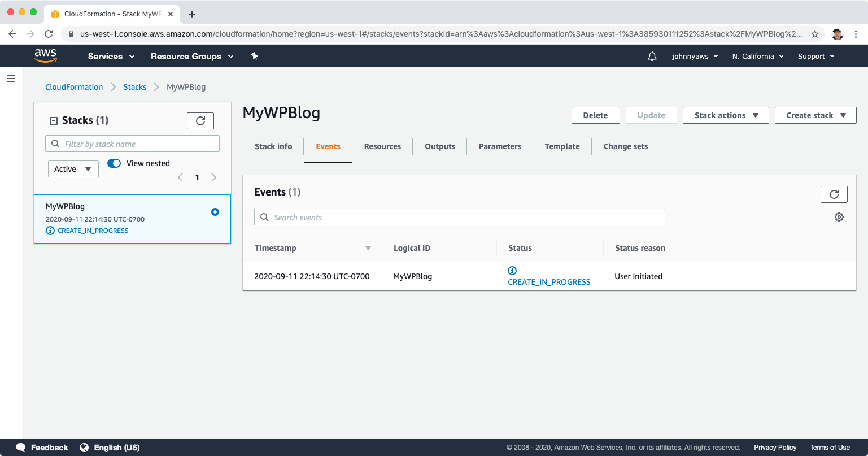Viewport: 868px width, 456px height.
Task: Click the Filter by stack name field
Action: tap(132, 144)
